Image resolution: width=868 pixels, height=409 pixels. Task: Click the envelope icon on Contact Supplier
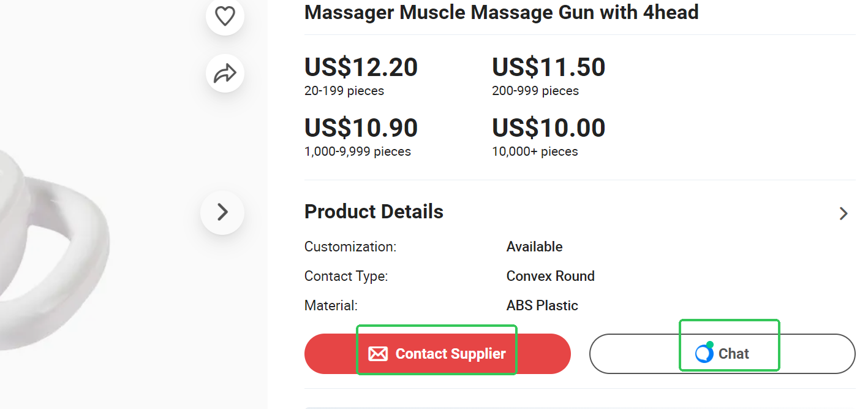coord(378,354)
